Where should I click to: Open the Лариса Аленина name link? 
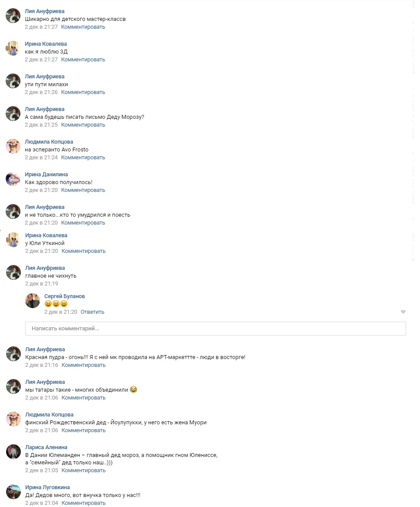[x=46, y=447]
